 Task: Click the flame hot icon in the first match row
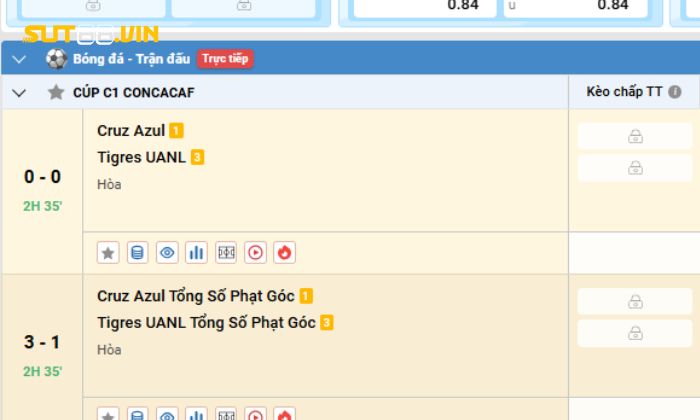285,253
